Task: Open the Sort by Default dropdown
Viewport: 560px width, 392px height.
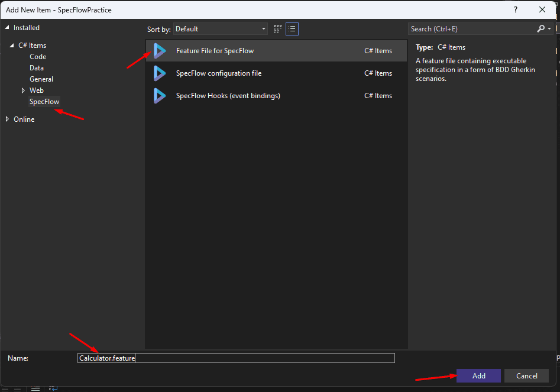Action: (x=221, y=29)
